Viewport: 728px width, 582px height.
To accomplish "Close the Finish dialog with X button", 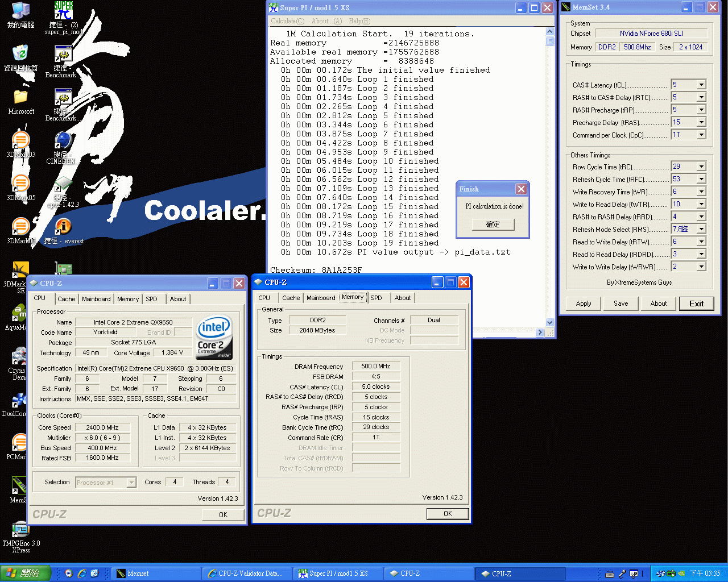I will point(521,189).
